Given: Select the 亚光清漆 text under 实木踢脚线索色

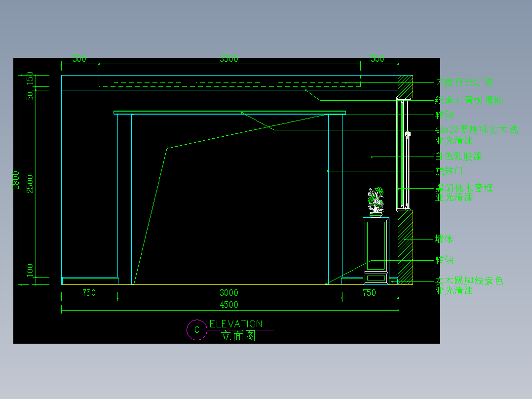Looking at the screenshot, I should pyautogui.click(x=454, y=291).
